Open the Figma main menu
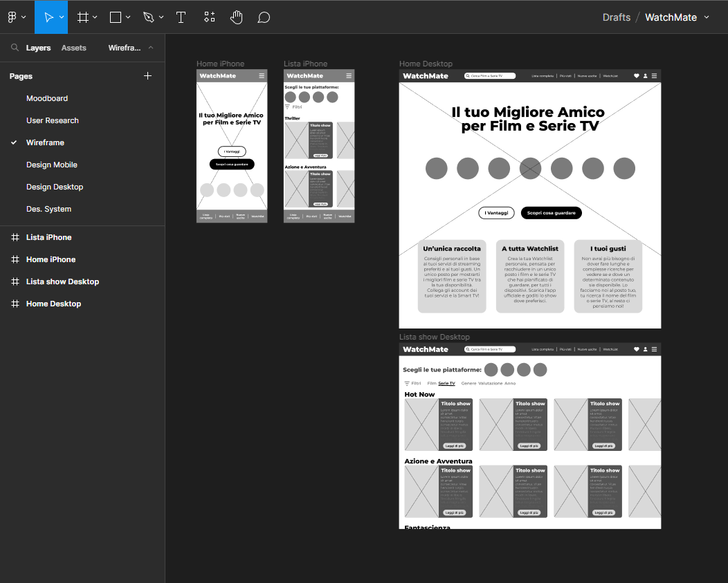728x583 pixels. (12, 17)
